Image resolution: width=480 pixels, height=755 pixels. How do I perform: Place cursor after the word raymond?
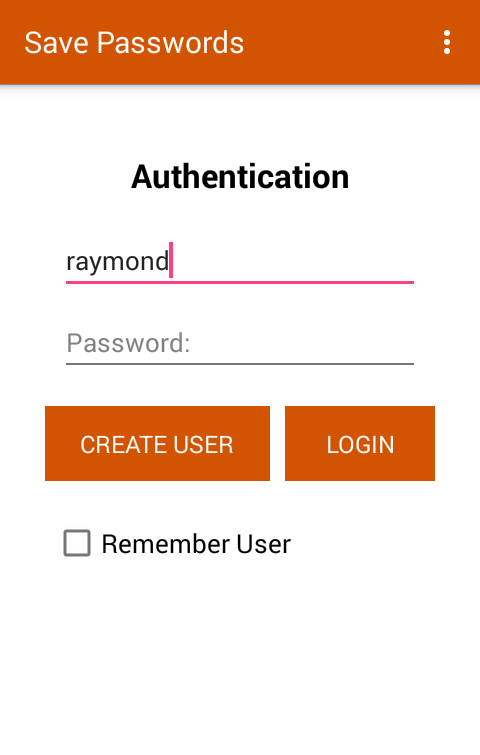[170, 261]
